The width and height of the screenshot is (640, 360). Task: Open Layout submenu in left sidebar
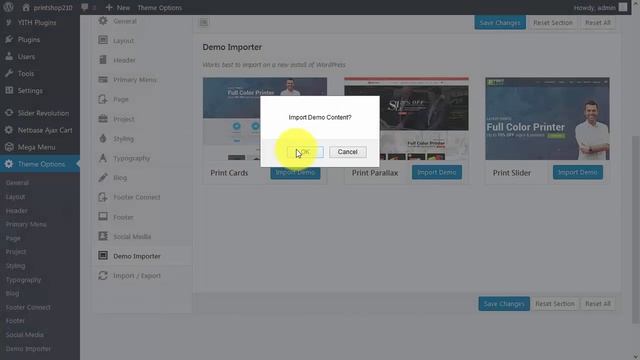point(16,197)
